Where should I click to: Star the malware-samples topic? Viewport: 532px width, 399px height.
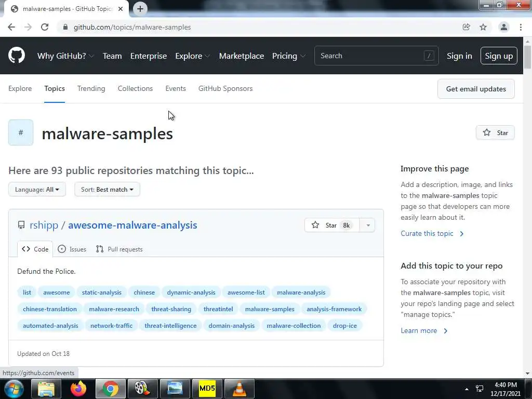(495, 132)
